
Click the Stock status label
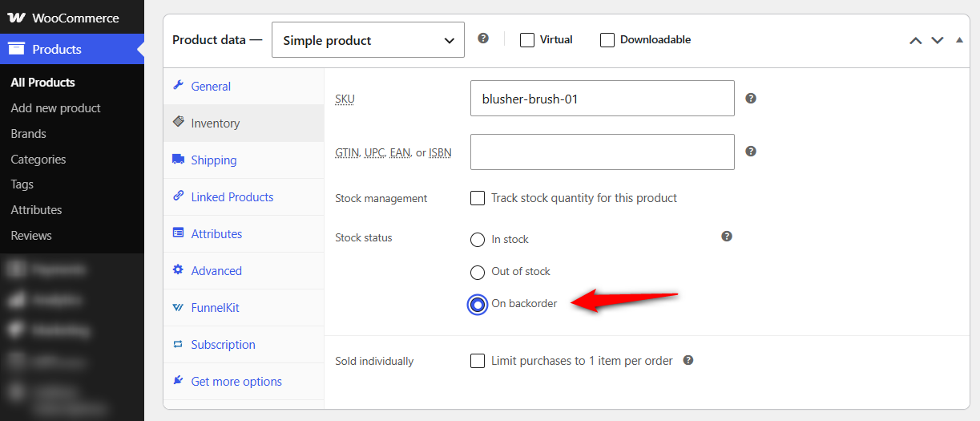point(364,237)
